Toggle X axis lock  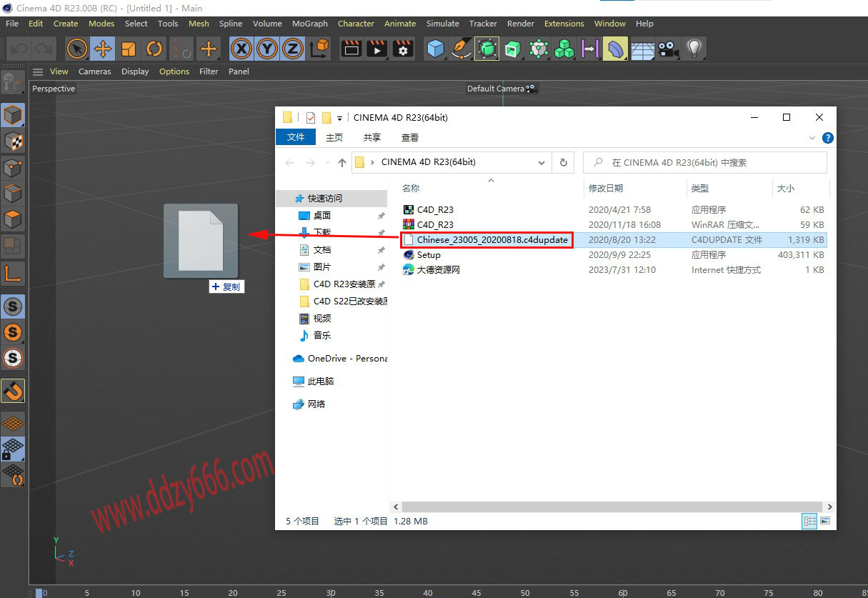pos(242,49)
